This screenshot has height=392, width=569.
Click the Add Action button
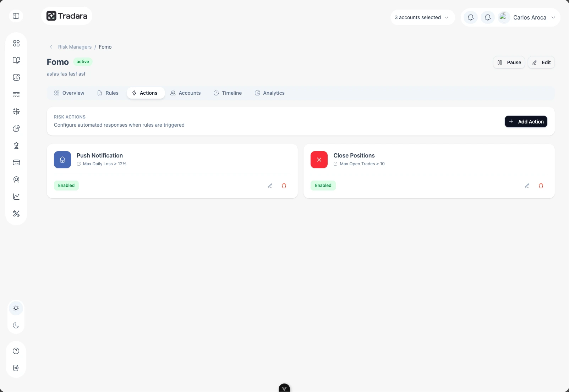click(526, 122)
